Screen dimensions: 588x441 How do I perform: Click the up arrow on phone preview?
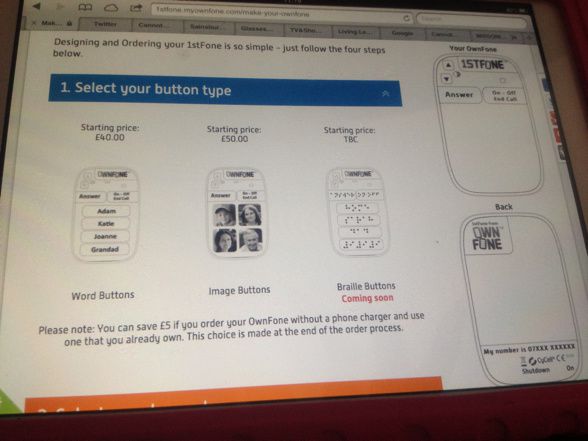(448, 65)
